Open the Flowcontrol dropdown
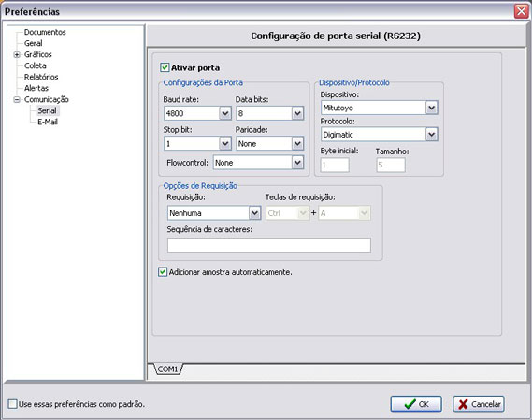Viewport: 532px width, 420px height. (x=258, y=163)
